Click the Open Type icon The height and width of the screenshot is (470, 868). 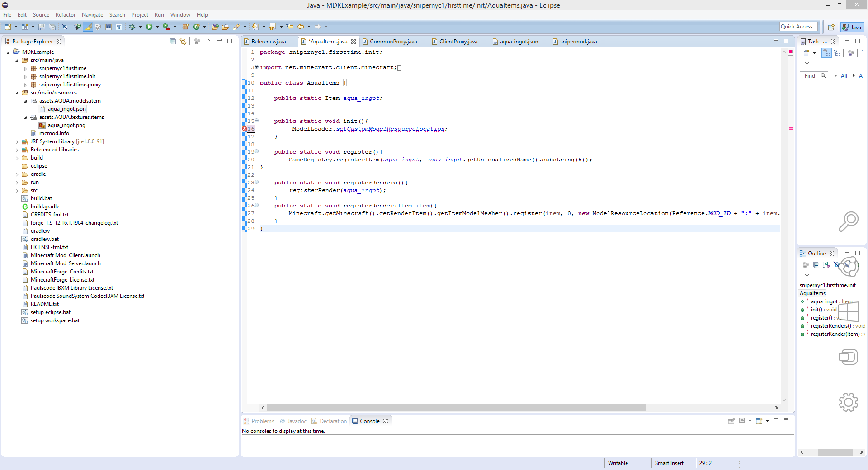click(x=215, y=27)
